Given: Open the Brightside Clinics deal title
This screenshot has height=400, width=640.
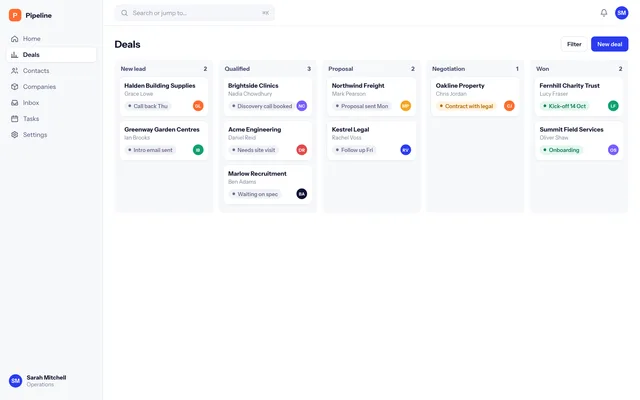Looking at the screenshot, I should click(253, 86).
